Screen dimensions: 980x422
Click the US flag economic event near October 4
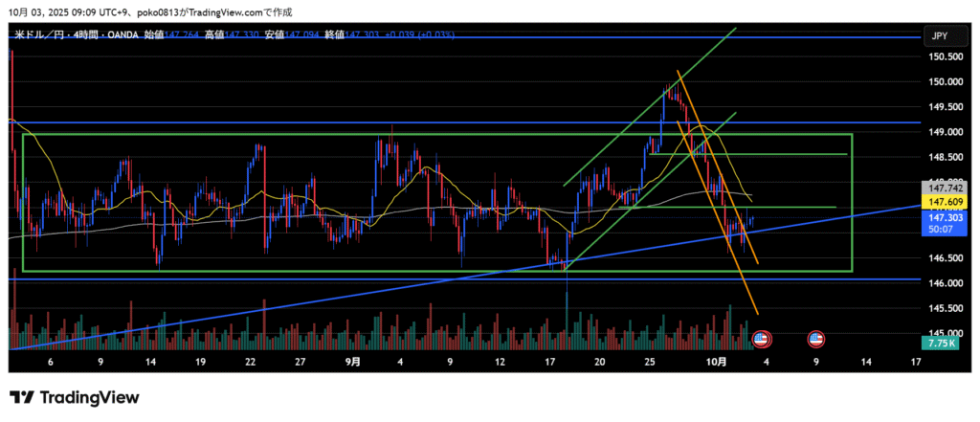coord(762,339)
